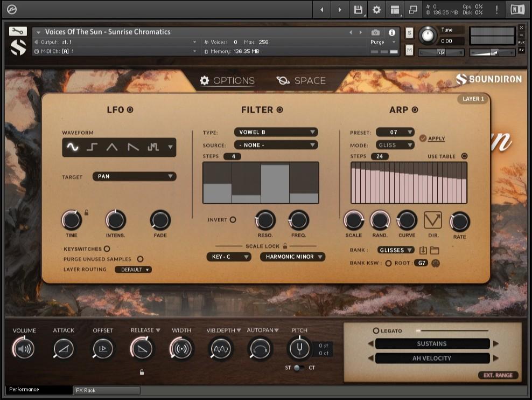Open the bank load folder icon
532x400 pixels.
435,250
